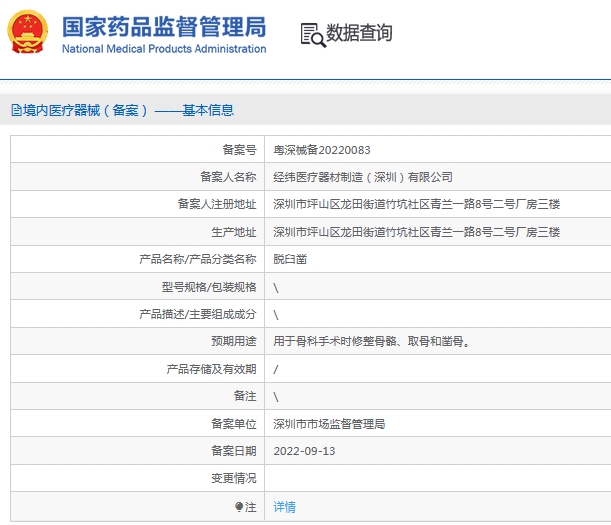Click the backslash value in 型号规格 row
611x525 pixels.
[x=276, y=288]
